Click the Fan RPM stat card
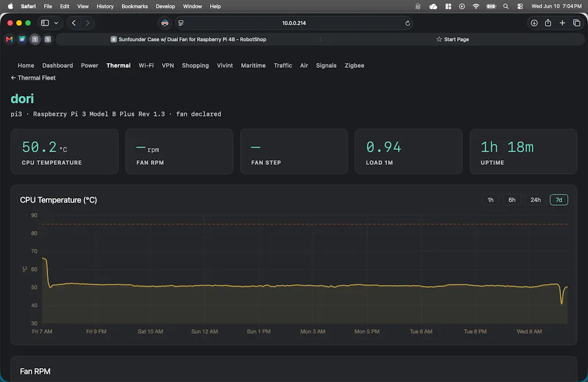588x382 pixels. pos(179,151)
